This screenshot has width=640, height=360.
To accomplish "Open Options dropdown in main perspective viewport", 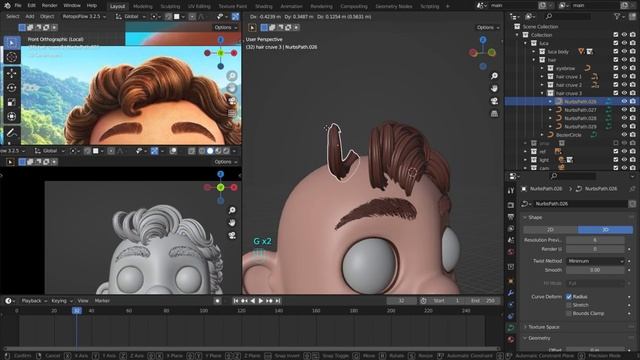I will pos(488,27).
